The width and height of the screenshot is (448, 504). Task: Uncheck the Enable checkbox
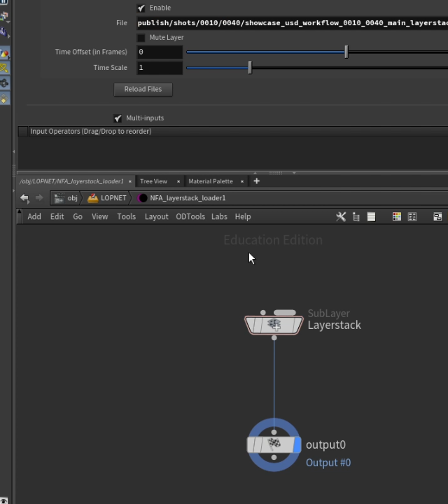pyautogui.click(x=141, y=8)
